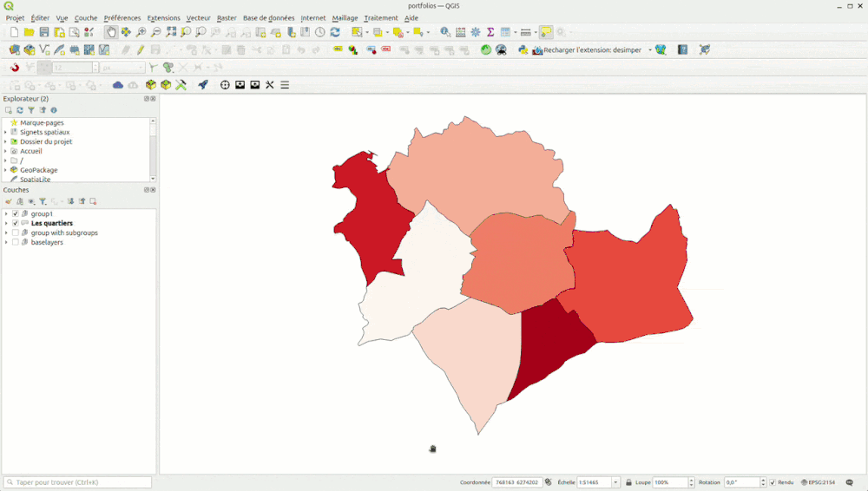This screenshot has width=868, height=491.
Task: Select the Pan Map hand tool
Action: coord(111,32)
